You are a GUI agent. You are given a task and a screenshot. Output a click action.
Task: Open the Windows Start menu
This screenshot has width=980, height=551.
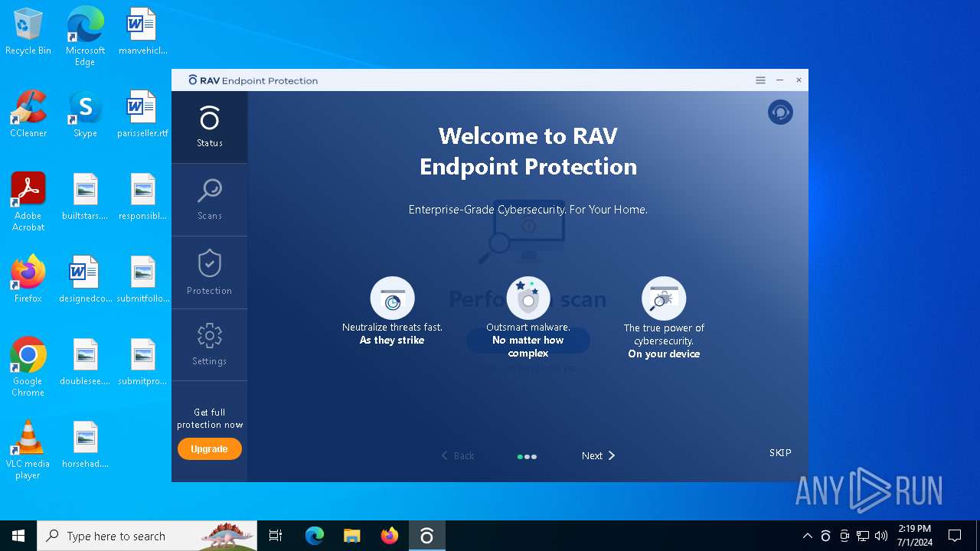click(18, 536)
